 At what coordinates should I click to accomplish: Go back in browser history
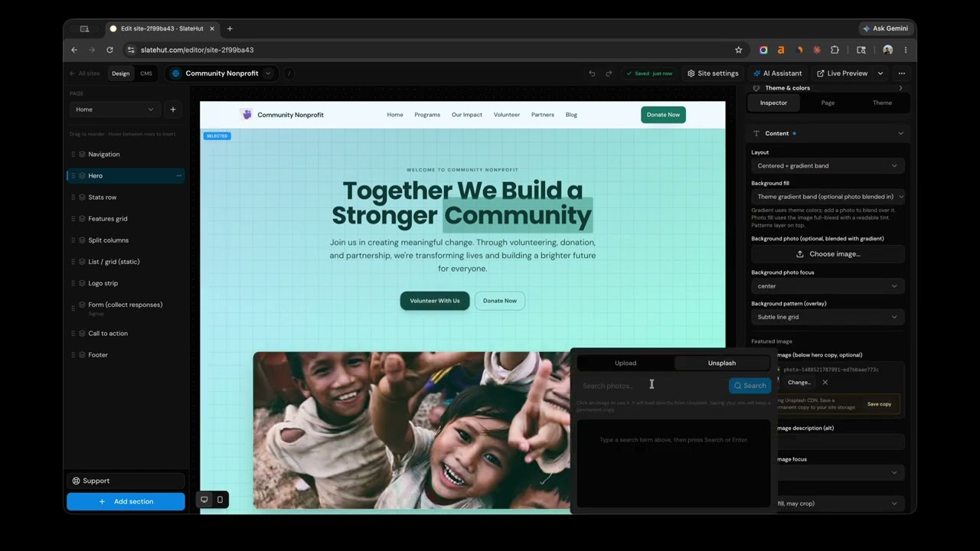click(74, 50)
